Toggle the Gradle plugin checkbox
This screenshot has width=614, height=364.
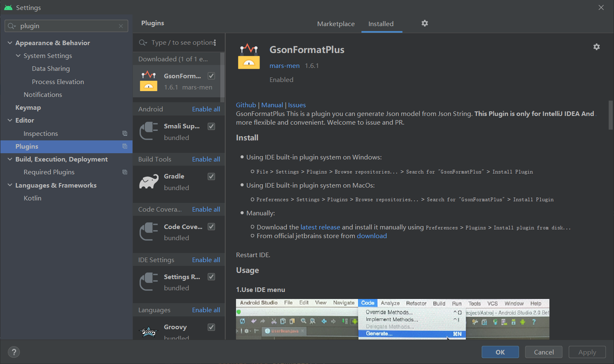tap(211, 176)
